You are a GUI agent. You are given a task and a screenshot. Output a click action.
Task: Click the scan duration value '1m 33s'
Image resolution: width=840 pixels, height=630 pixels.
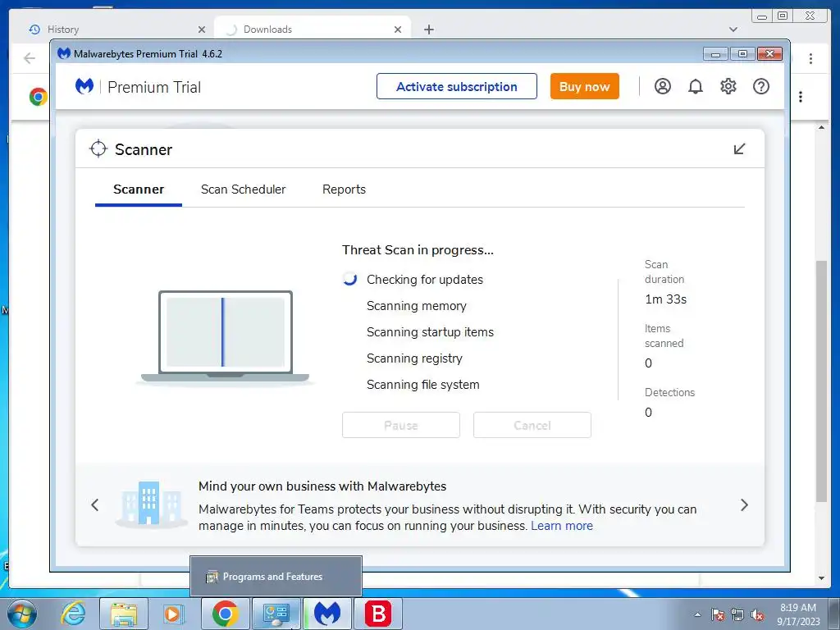[x=665, y=299]
